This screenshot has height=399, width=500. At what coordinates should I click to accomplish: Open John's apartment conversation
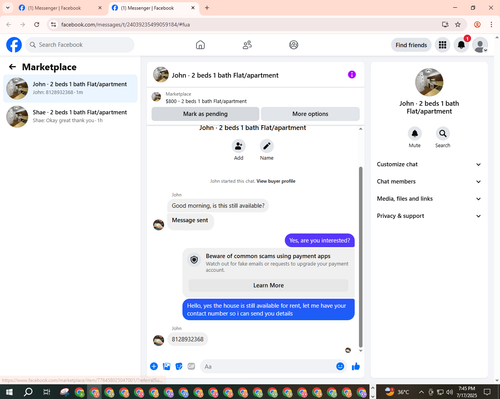(x=70, y=88)
